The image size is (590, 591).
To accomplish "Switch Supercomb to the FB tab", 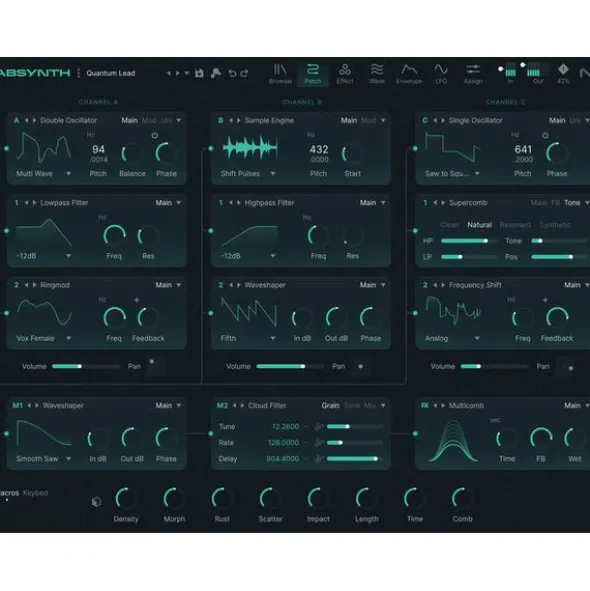I will point(555,203).
